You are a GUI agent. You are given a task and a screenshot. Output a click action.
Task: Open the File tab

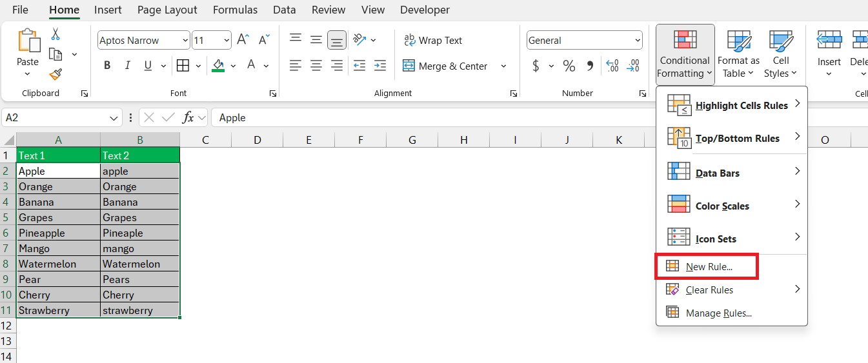coord(20,10)
